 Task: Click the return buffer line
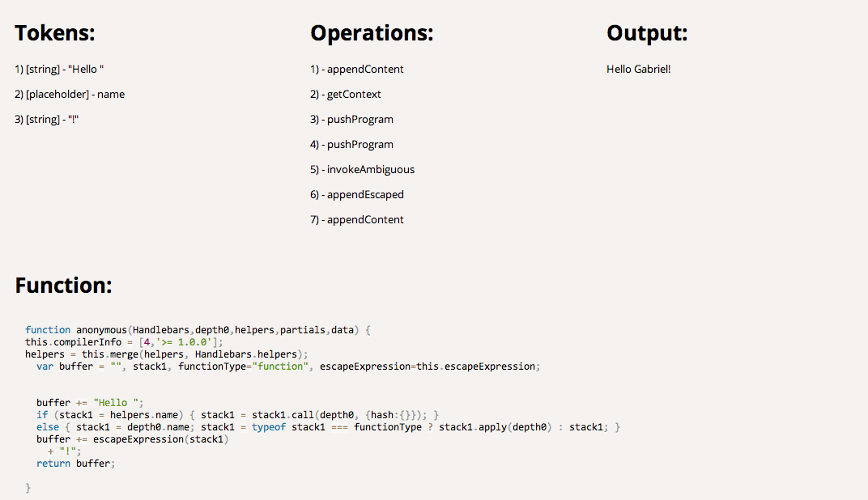(x=76, y=464)
